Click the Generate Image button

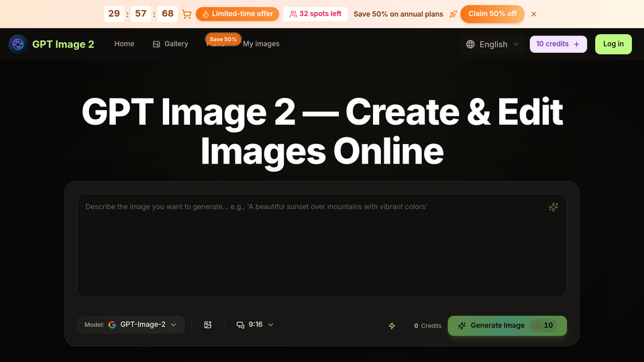(x=507, y=326)
